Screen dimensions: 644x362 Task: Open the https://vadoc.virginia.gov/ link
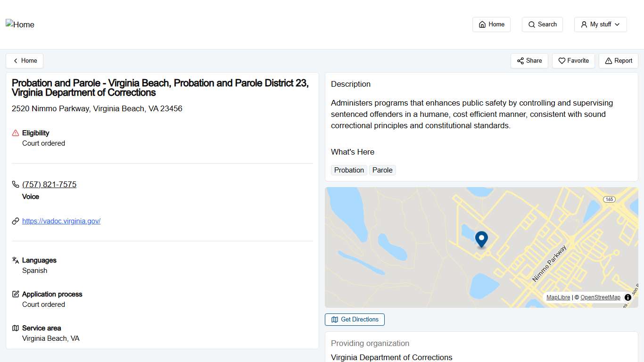(61, 221)
